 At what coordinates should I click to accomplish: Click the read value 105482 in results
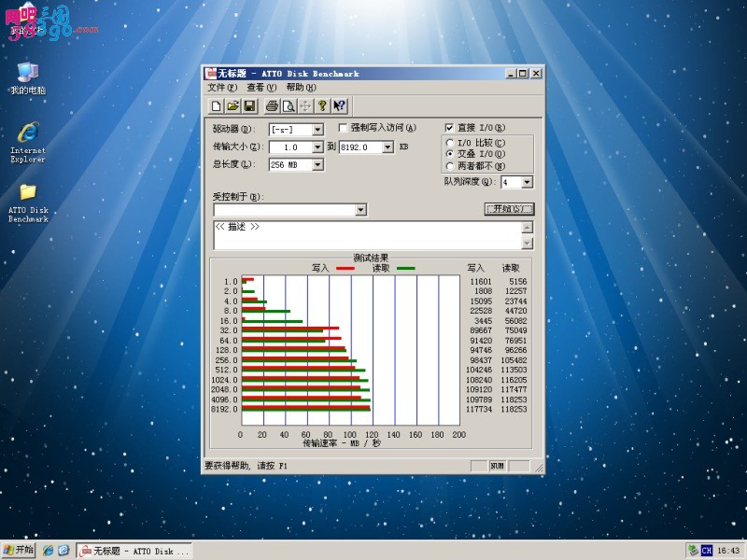click(x=514, y=360)
